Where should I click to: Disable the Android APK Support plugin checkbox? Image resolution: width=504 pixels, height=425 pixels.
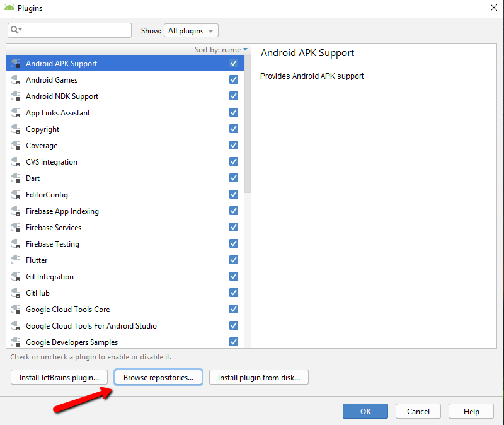(x=234, y=63)
